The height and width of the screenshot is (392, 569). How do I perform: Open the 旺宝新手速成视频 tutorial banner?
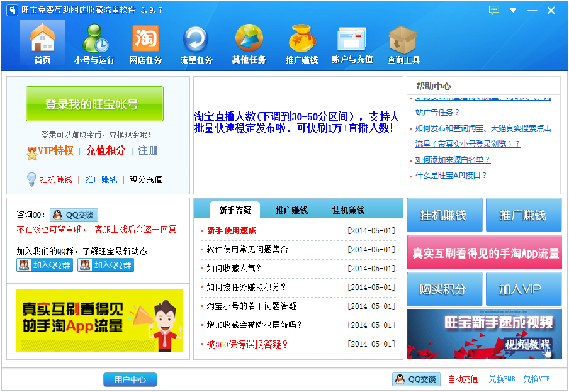[483, 333]
